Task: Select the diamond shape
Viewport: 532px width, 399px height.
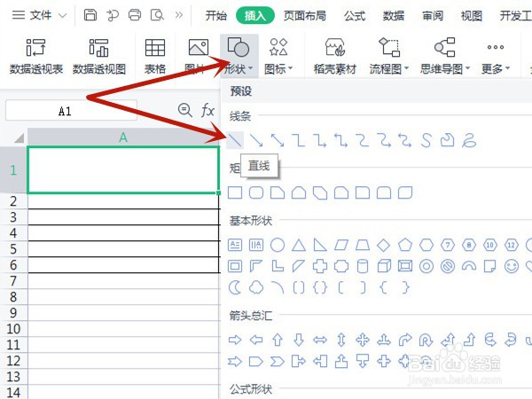Action: (384, 245)
